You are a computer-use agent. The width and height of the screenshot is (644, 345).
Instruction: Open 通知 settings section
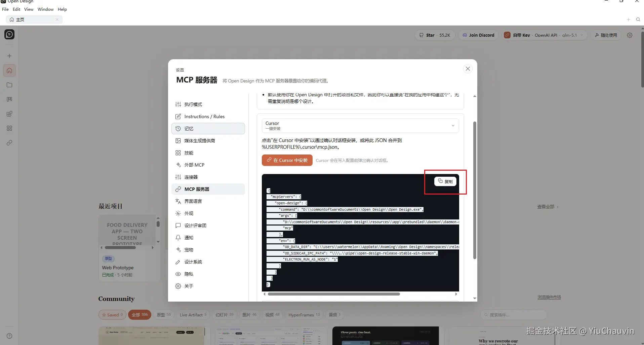(x=208, y=238)
